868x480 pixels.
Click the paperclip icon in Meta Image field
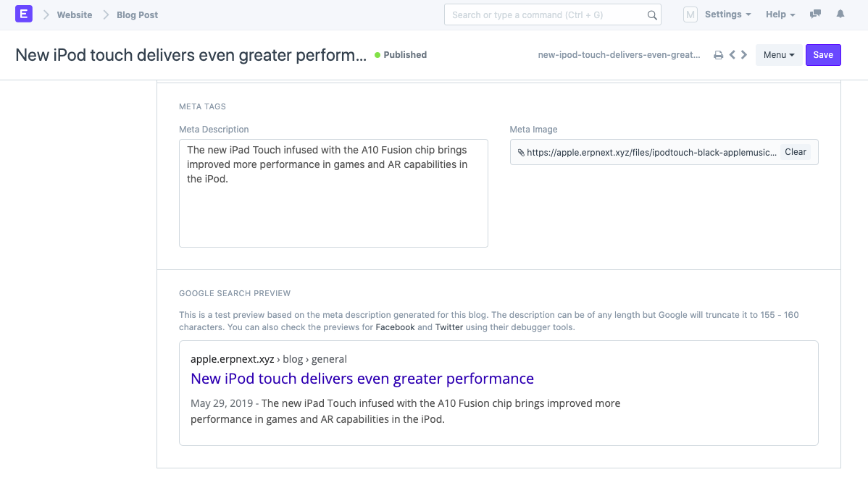[520, 152]
